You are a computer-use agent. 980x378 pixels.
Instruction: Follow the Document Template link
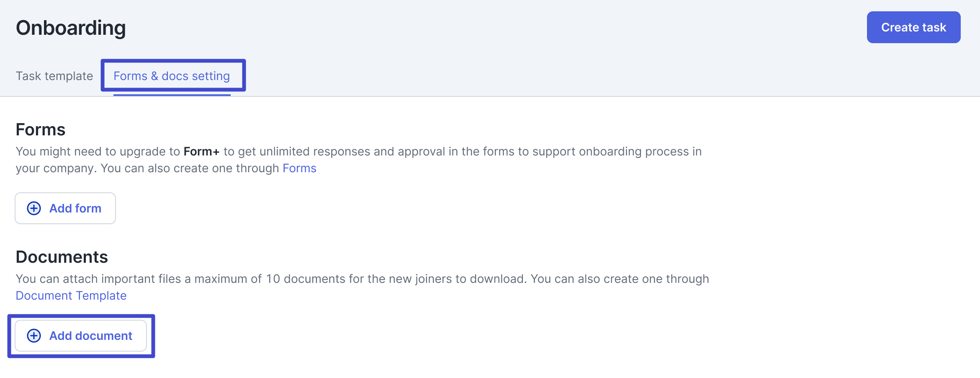(71, 295)
